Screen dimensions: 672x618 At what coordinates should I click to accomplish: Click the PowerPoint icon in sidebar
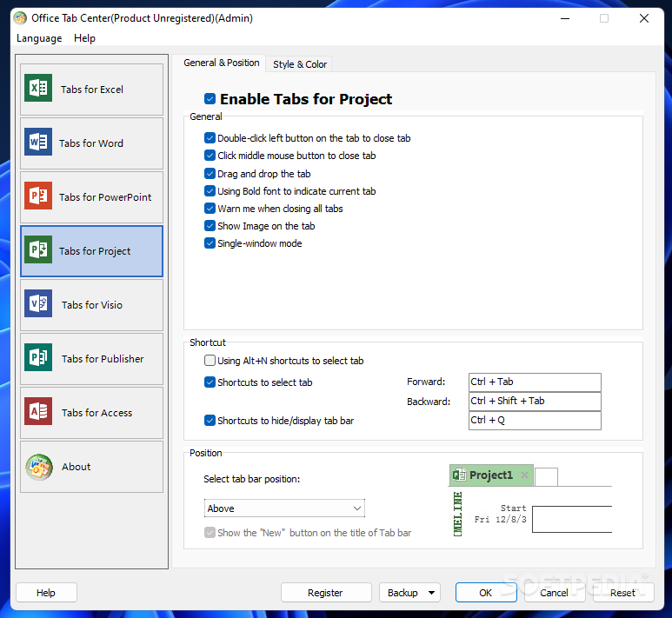click(x=38, y=196)
